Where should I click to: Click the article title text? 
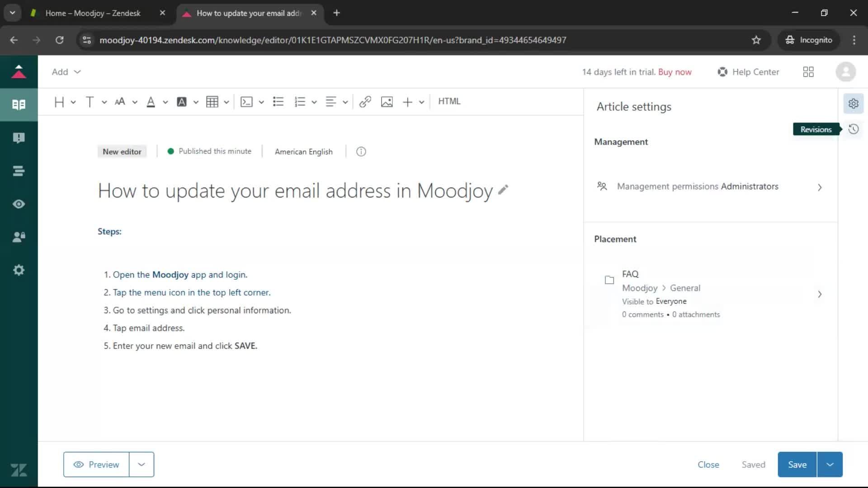click(x=295, y=191)
